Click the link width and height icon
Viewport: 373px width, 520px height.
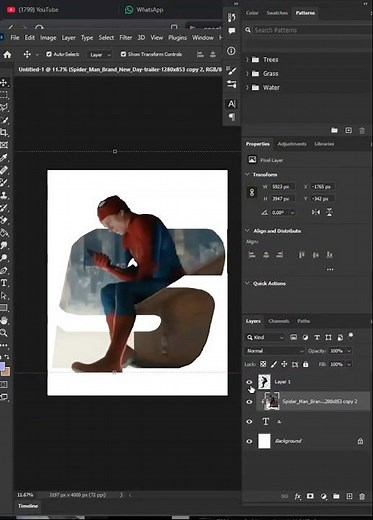[x=252, y=192]
